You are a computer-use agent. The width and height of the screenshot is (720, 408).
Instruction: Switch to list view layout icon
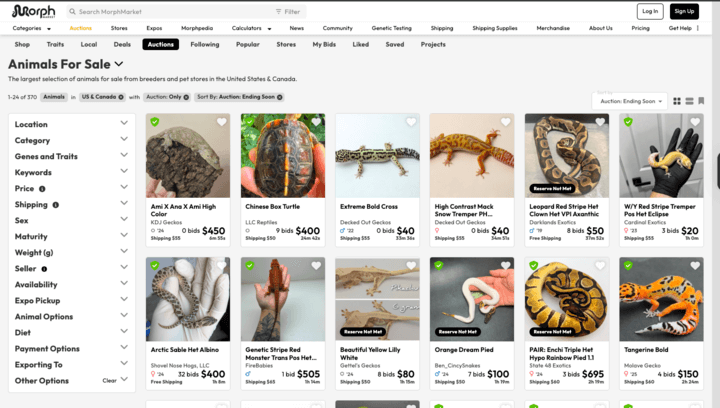pos(689,101)
